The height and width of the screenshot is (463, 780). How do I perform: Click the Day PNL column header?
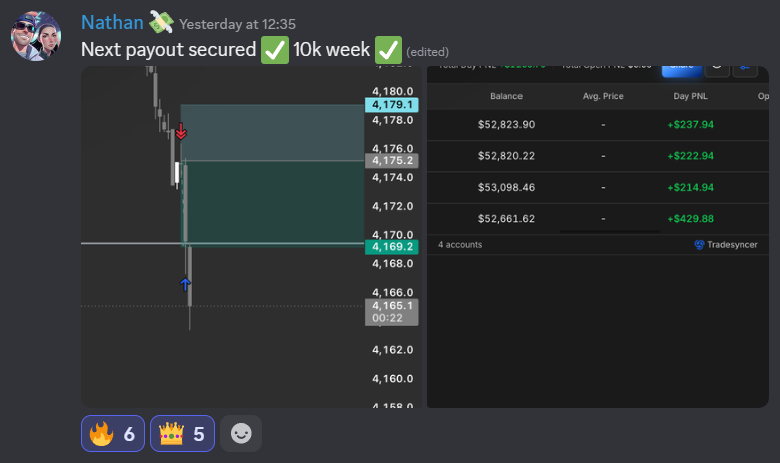click(690, 96)
